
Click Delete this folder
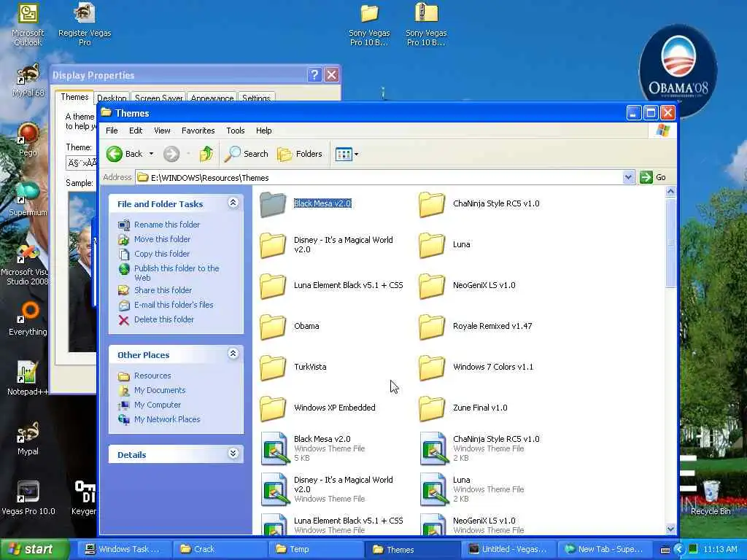(164, 319)
